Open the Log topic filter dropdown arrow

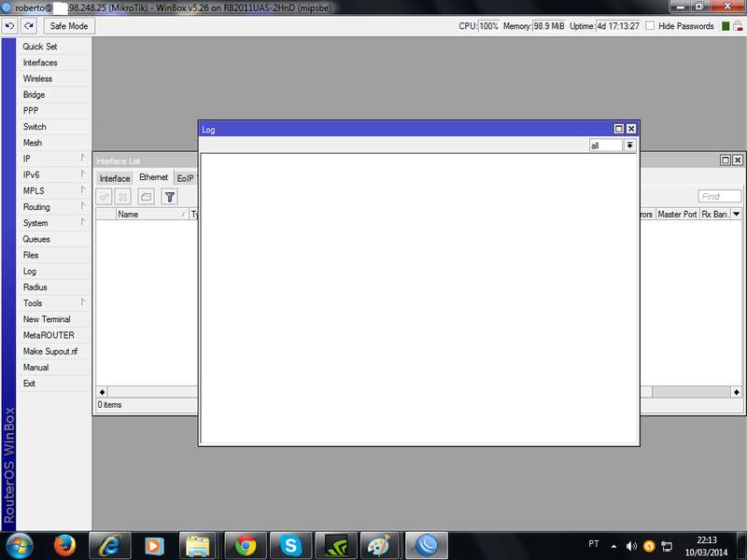[629, 146]
